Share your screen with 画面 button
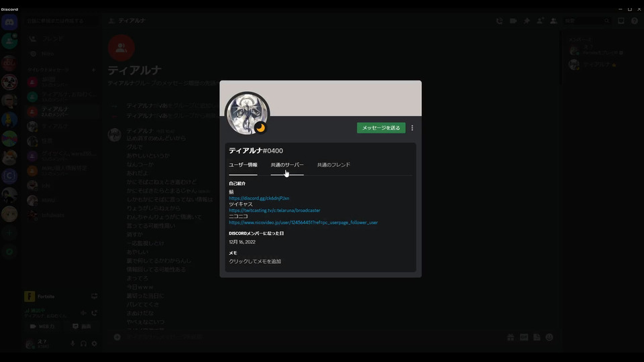This screenshot has width=644, height=362. pos(81,326)
